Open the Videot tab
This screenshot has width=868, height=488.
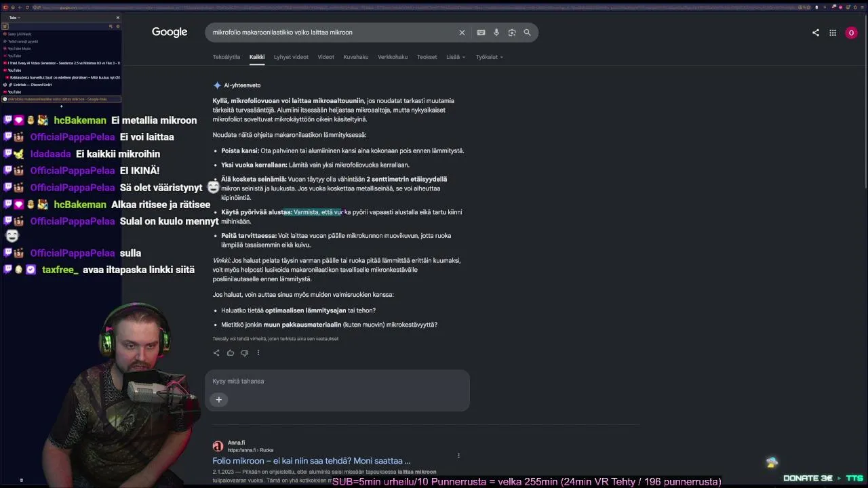click(326, 57)
